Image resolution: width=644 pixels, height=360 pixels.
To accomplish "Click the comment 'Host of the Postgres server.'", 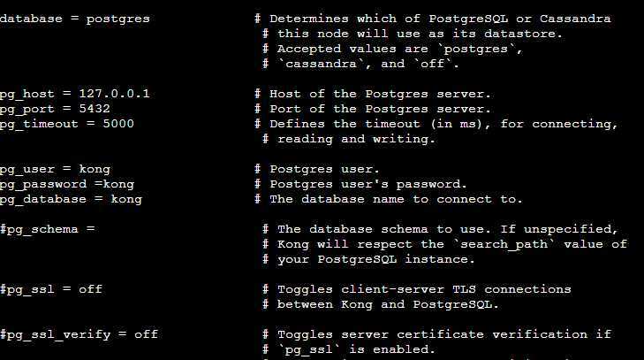I will (x=380, y=94).
